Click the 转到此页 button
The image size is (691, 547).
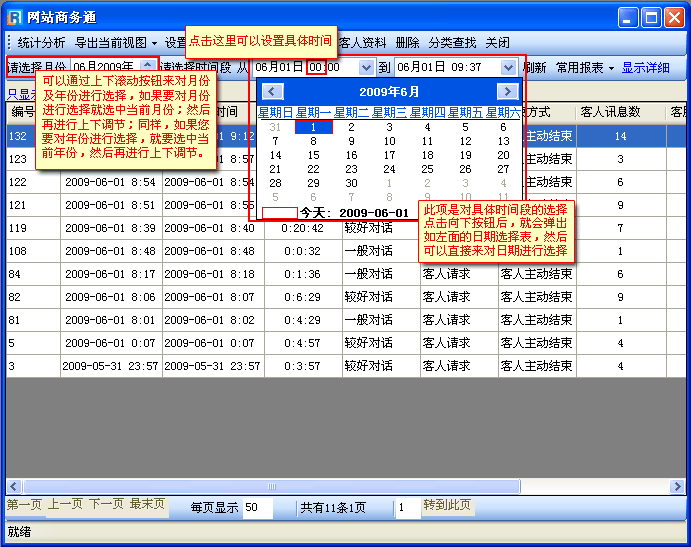click(x=447, y=505)
